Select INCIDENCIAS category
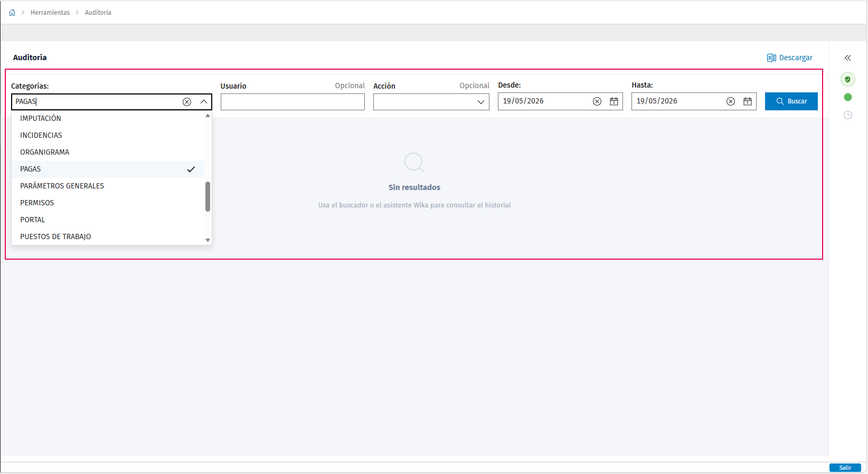Image resolution: width=868 pixels, height=474 pixels. point(108,135)
